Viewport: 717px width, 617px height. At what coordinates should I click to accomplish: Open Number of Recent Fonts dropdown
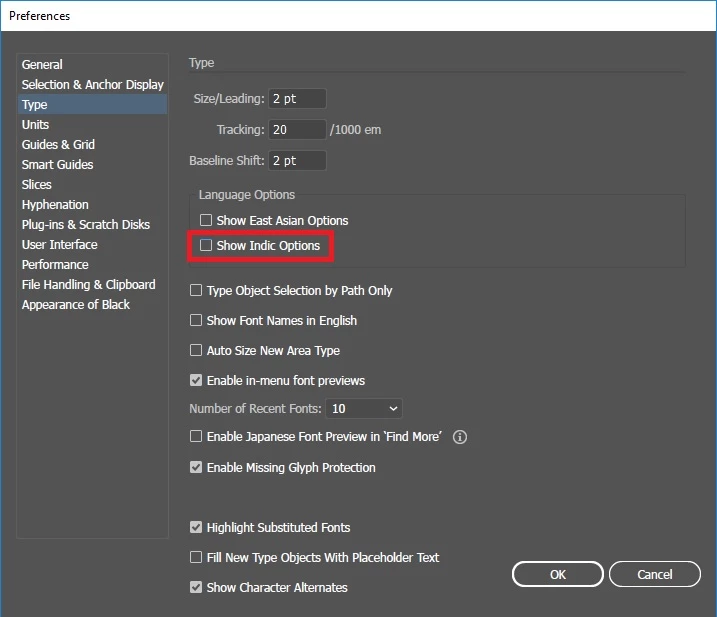pyautogui.click(x=364, y=408)
